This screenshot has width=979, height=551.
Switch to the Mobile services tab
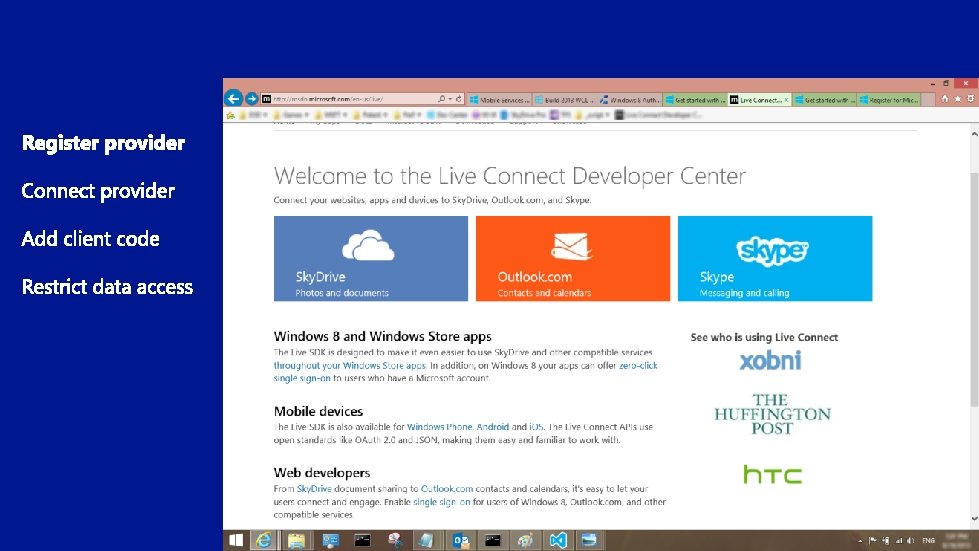coord(500,100)
